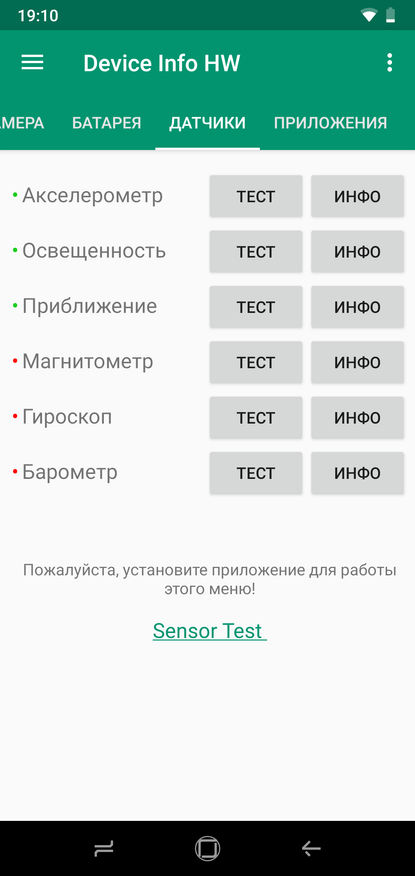Run ТЕСТ for Акселерометр
The height and width of the screenshot is (876, 415).
256,196
